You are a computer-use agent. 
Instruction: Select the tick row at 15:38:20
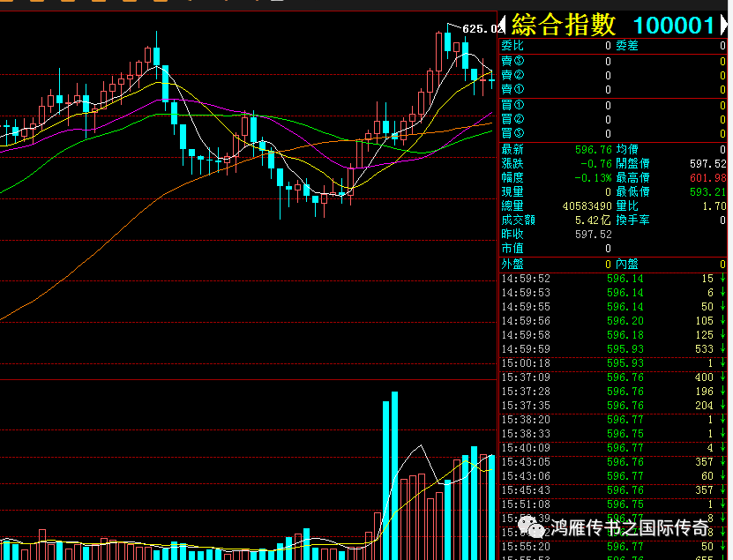[x=613, y=420]
